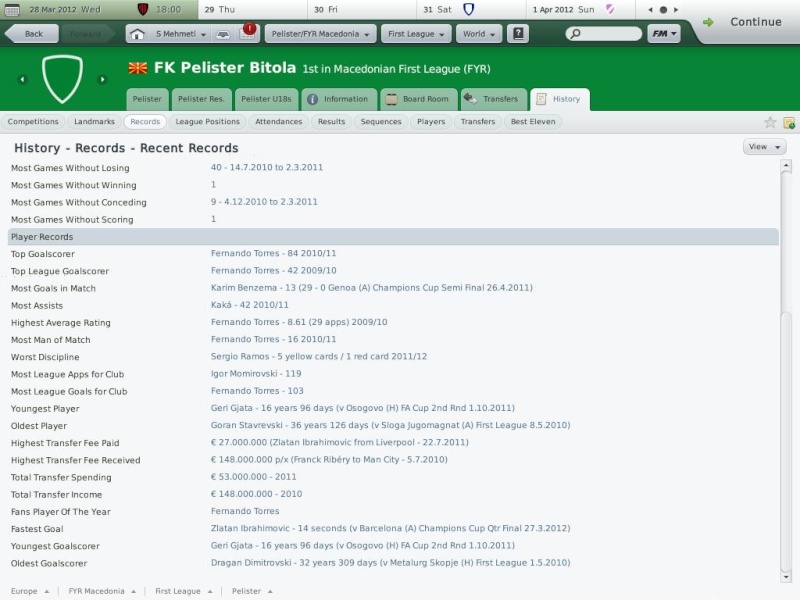Click the club shield badge
Image resolution: width=800 pixels, height=600 pixels.
coord(62,79)
